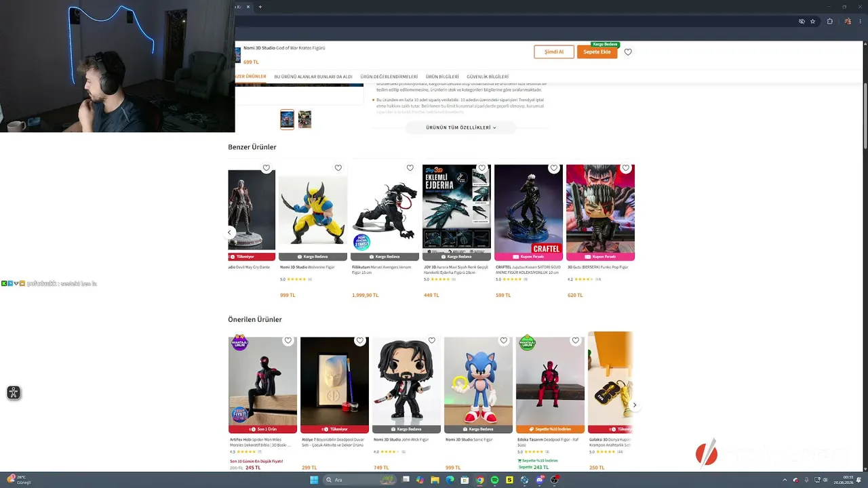Click the Sepete Ekle button
Viewport: 868px width, 488px height.
click(x=597, y=52)
